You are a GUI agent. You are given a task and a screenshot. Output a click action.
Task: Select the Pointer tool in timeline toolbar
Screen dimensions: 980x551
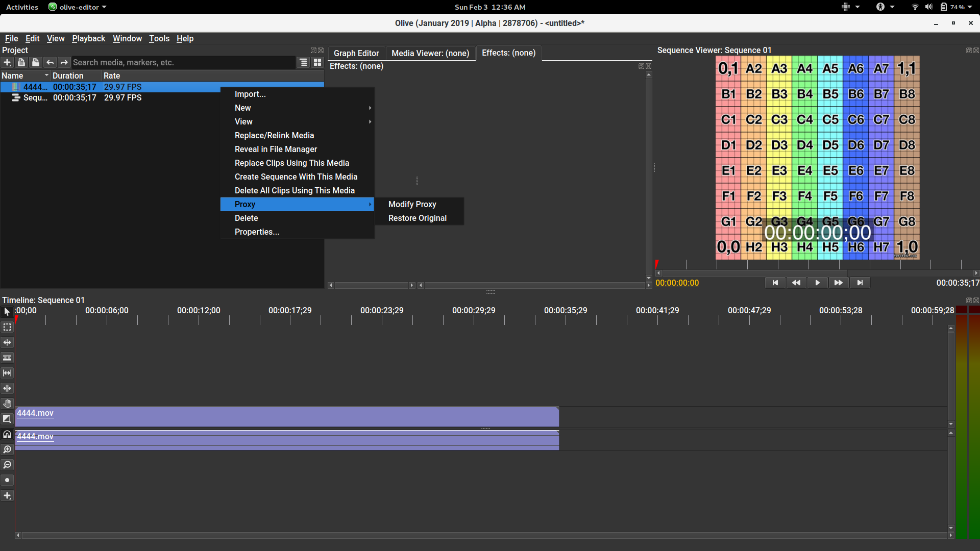tap(7, 312)
